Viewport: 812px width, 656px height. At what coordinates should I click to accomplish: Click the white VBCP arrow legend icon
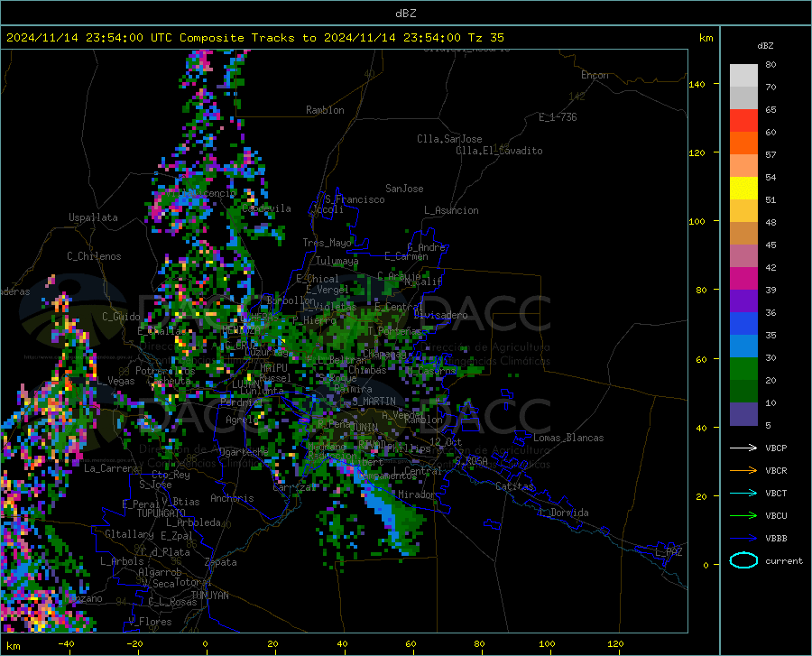(x=743, y=448)
